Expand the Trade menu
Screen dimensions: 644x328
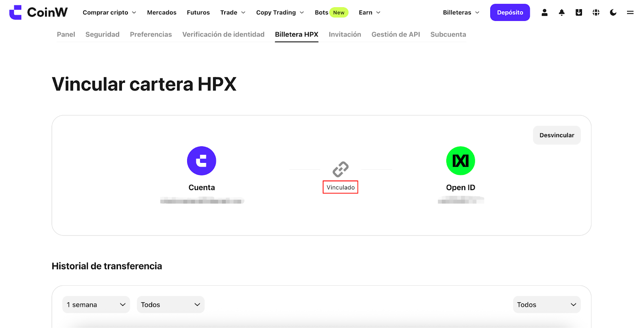(233, 12)
